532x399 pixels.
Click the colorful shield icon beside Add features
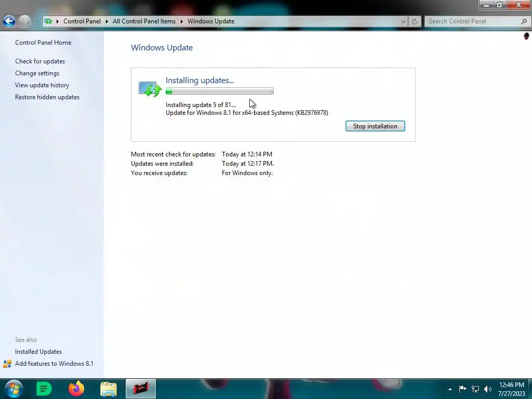click(7, 364)
